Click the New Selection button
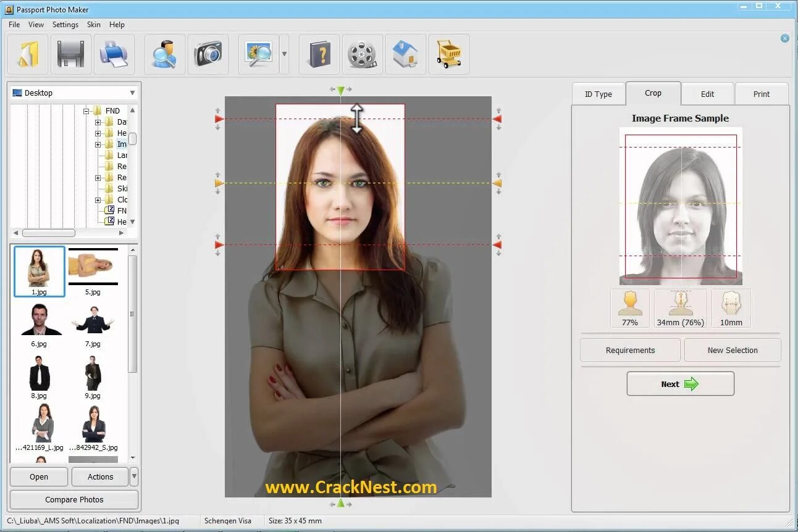This screenshot has height=532, width=798. (733, 350)
